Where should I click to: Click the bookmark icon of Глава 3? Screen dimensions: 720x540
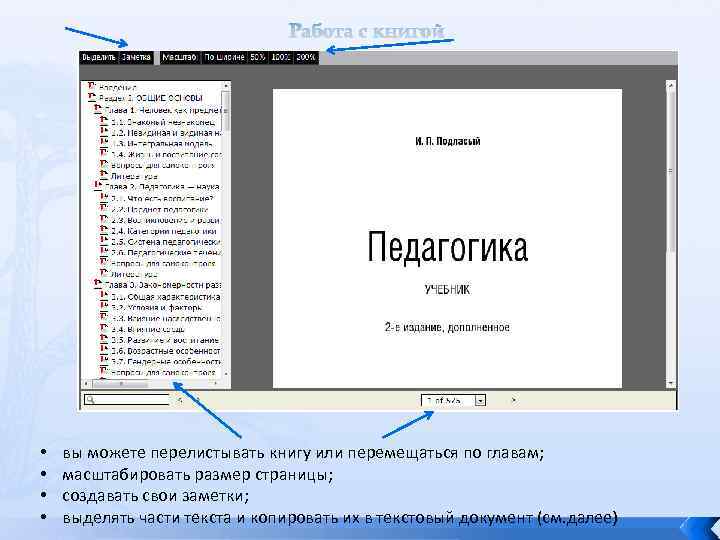98,284
